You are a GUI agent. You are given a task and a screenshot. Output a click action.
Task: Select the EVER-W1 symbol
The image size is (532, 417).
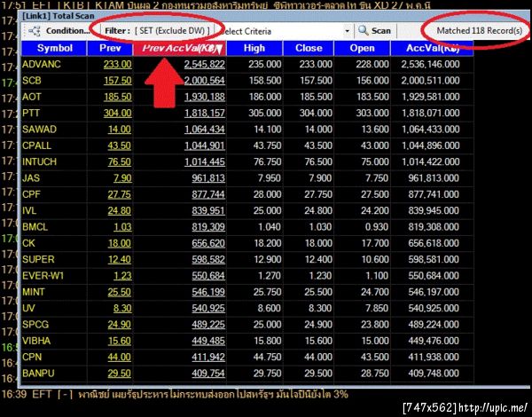43,276
